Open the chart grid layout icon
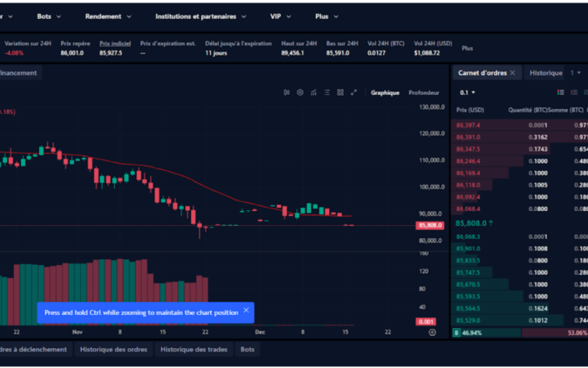588x368 pixels. coord(340,92)
